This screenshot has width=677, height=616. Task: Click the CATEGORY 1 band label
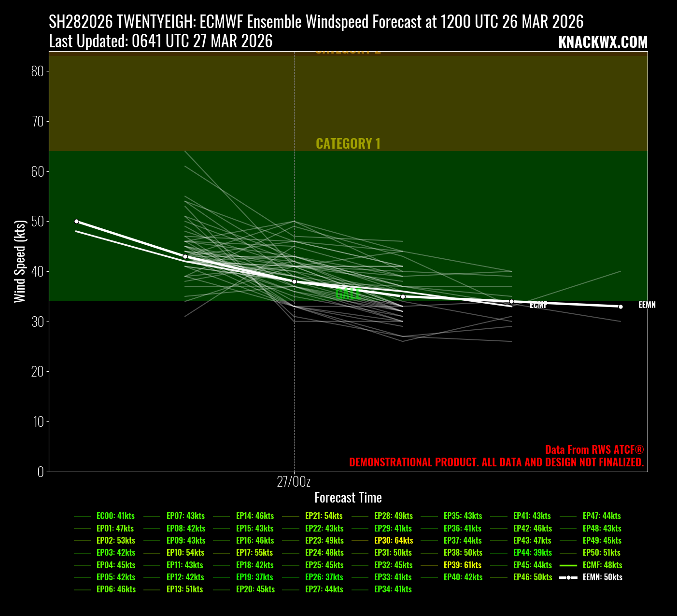coord(348,143)
